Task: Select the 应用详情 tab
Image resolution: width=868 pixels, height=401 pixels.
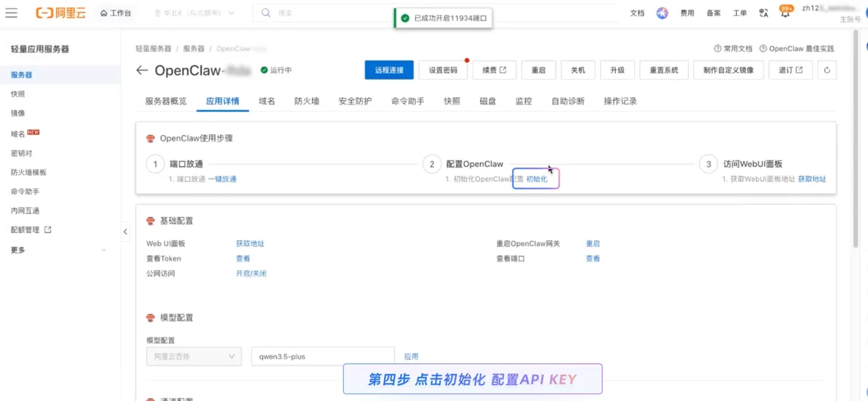Action: (x=223, y=102)
